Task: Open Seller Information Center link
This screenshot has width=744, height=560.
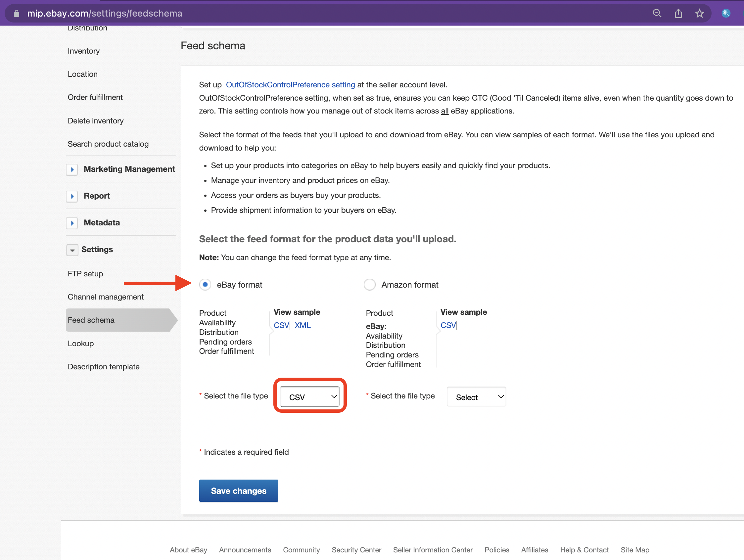Action: (433, 550)
